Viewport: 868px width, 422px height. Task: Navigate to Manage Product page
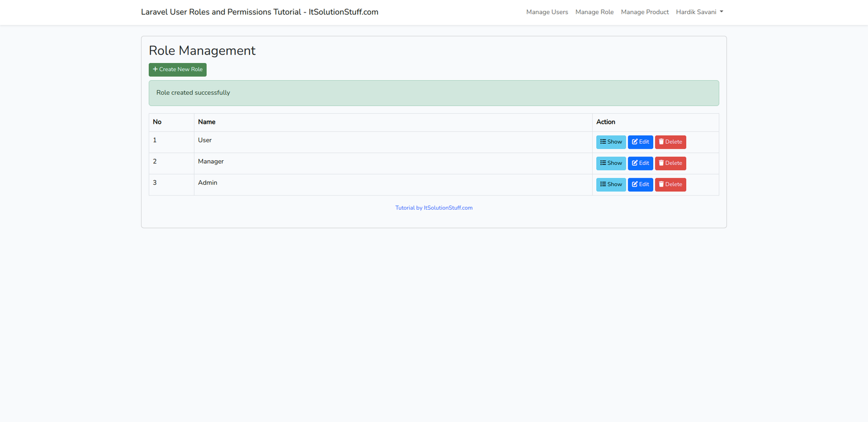(644, 12)
